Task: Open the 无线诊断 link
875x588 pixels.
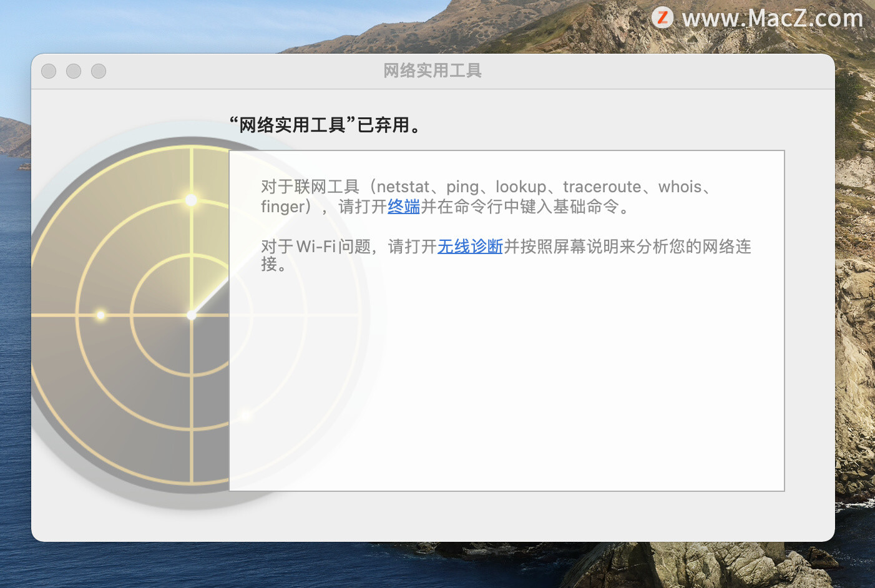Action: coord(470,247)
